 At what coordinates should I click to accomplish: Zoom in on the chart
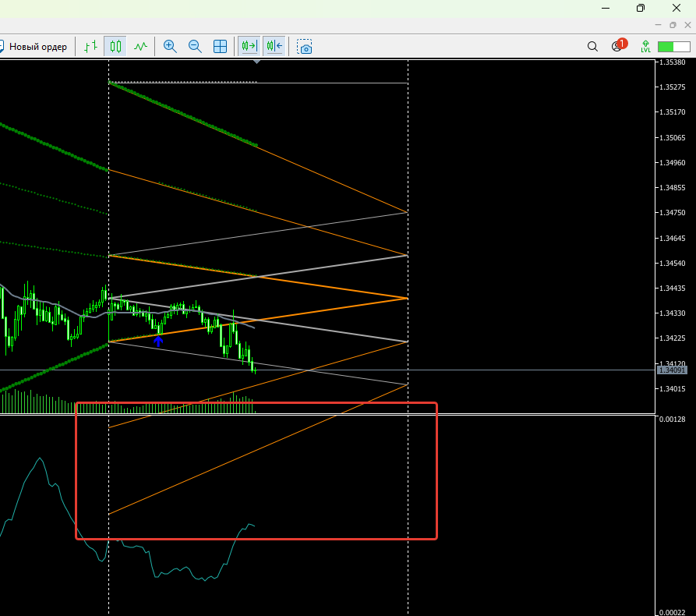tap(170, 46)
